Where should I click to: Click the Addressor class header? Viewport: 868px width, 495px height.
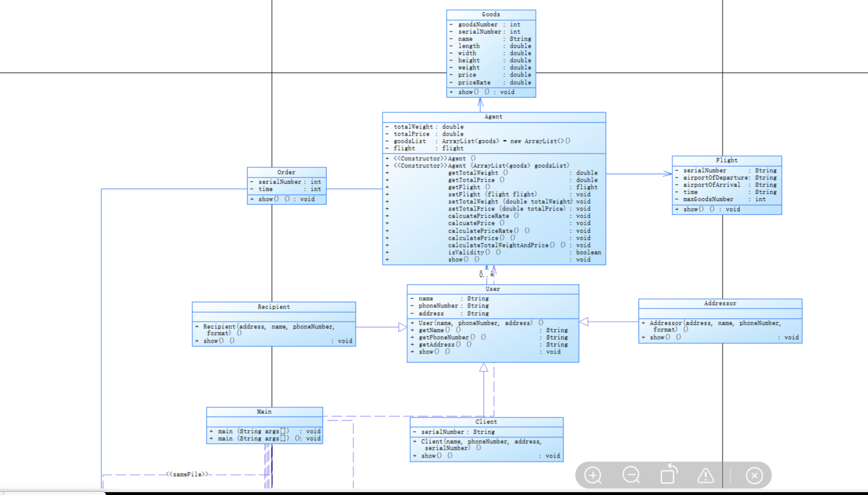pyautogui.click(x=720, y=303)
